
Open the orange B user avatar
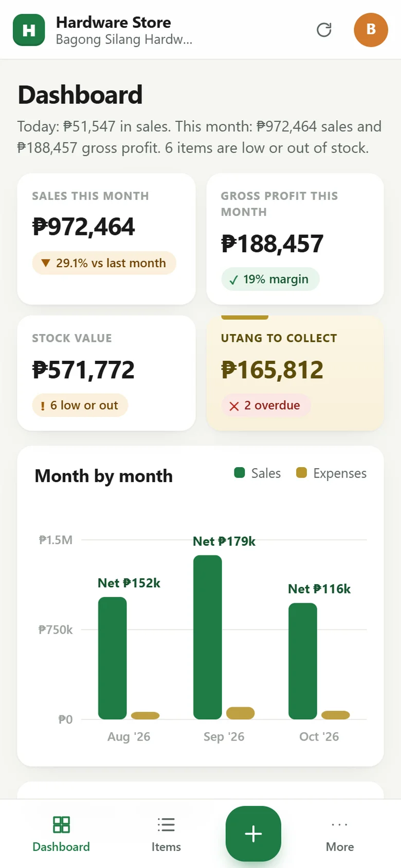click(371, 30)
